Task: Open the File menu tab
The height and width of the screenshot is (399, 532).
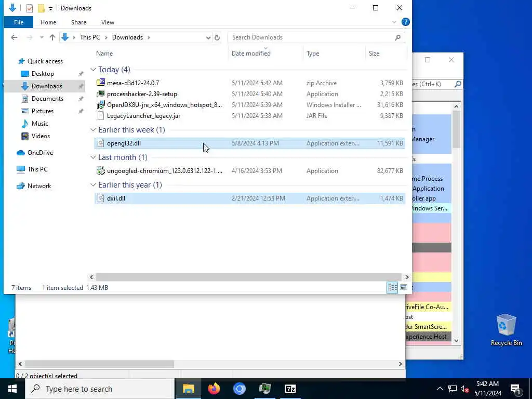Action: 19,22
